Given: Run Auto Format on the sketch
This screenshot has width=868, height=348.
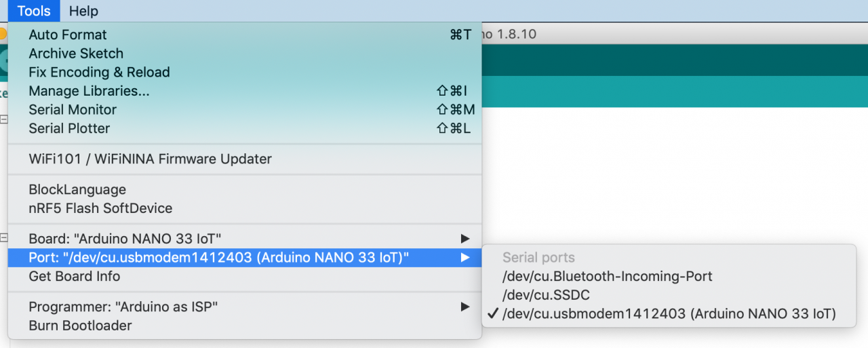Looking at the screenshot, I should tap(68, 35).
